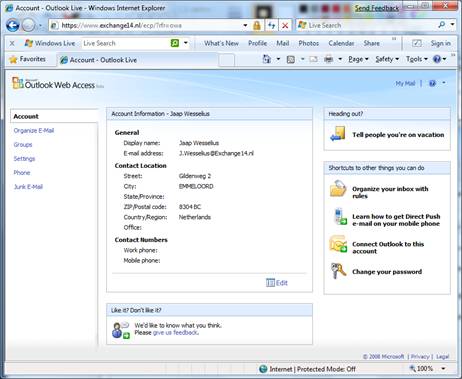The height and width of the screenshot is (379, 462).
Task: Open Phone in left navigation
Action: (22, 173)
